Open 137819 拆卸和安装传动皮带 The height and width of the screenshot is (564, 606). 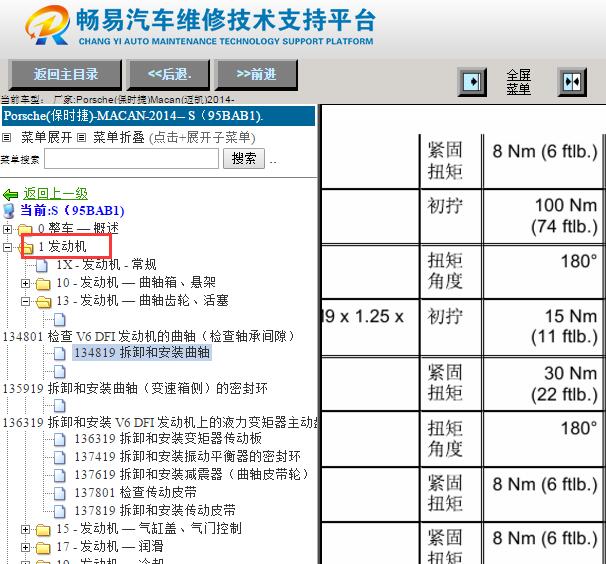tap(155, 510)
